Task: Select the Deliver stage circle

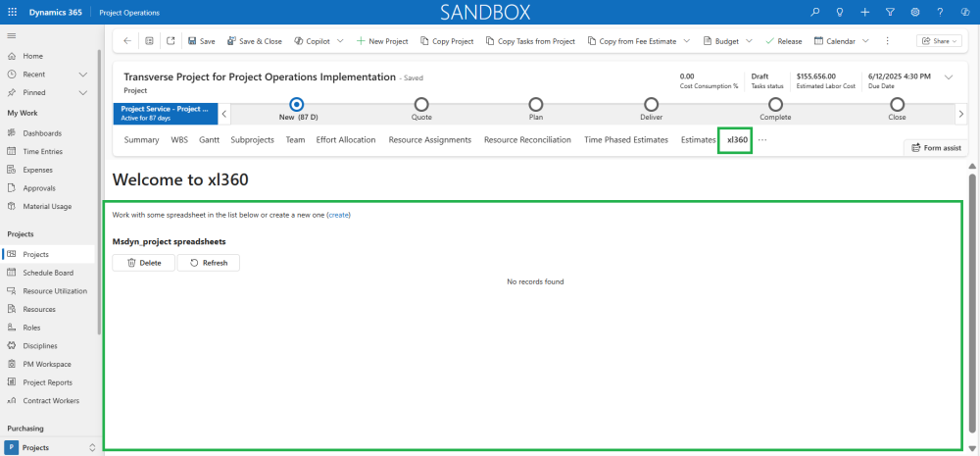Action: click(652, 105)
